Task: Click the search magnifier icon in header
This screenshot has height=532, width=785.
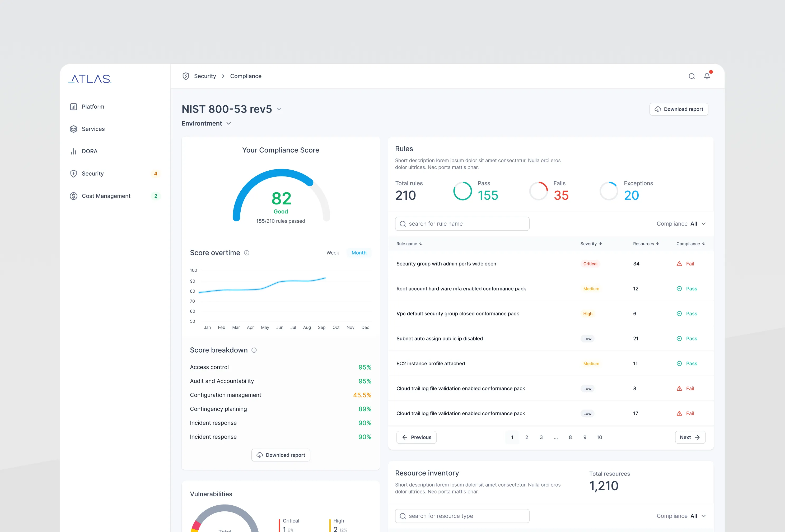Action: point(691,76)
